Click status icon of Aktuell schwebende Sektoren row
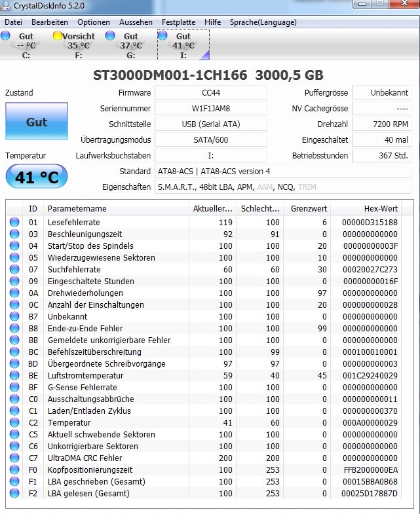Viewport: 420px width, 514px height. click(14, 435)
